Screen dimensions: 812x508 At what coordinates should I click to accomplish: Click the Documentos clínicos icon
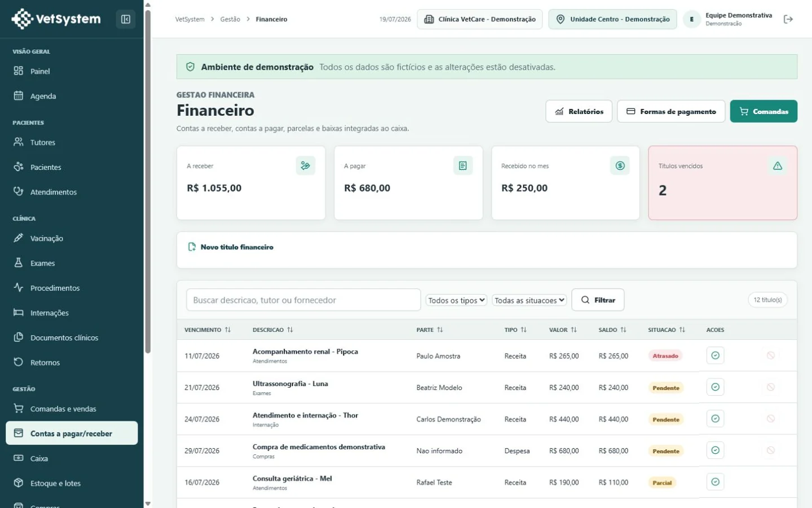19,337
